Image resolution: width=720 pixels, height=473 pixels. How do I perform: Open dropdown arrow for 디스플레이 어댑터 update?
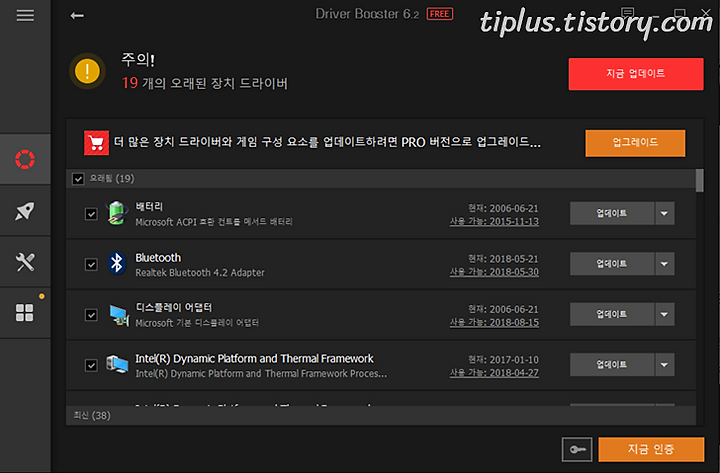664,314
